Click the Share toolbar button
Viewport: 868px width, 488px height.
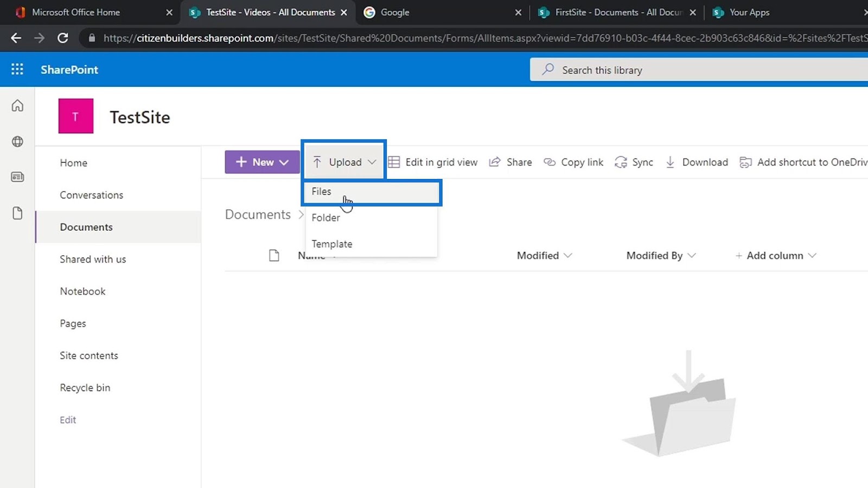coord(510,162)
